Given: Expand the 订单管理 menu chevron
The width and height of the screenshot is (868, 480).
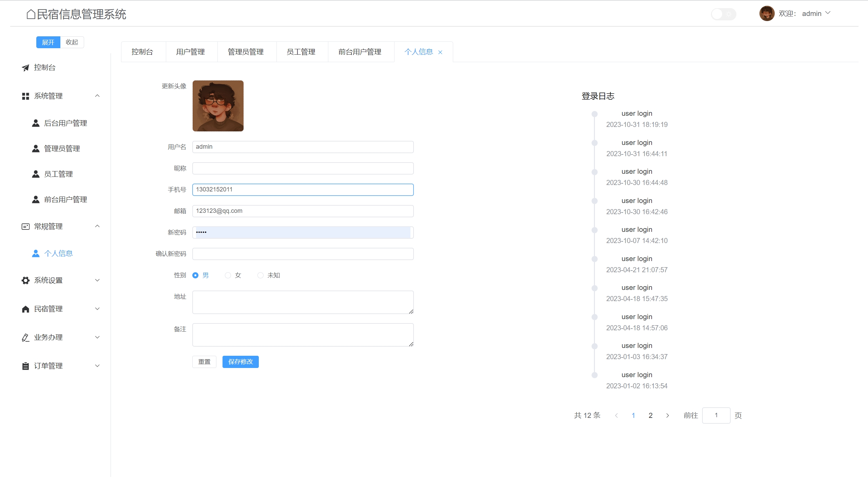Looking at the screenshot, I should tap(97, 366).
